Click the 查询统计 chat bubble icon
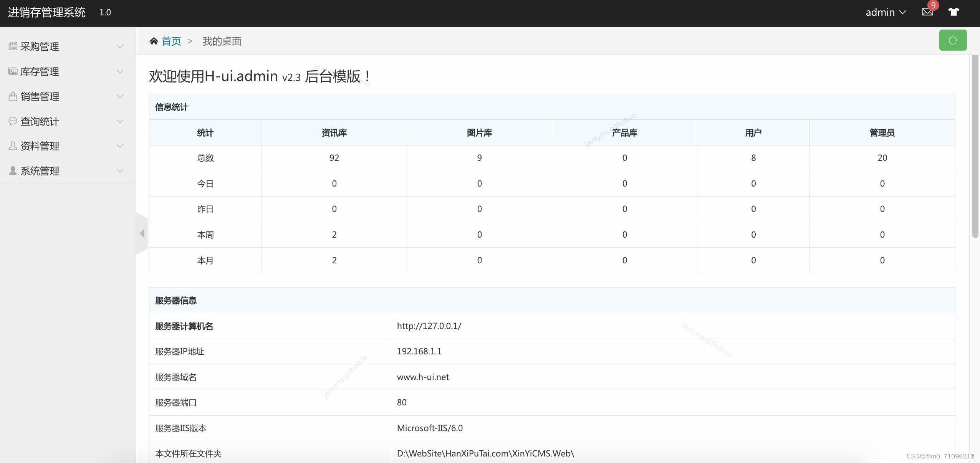The width and height of the screenshot is (980, 463). 13,121
